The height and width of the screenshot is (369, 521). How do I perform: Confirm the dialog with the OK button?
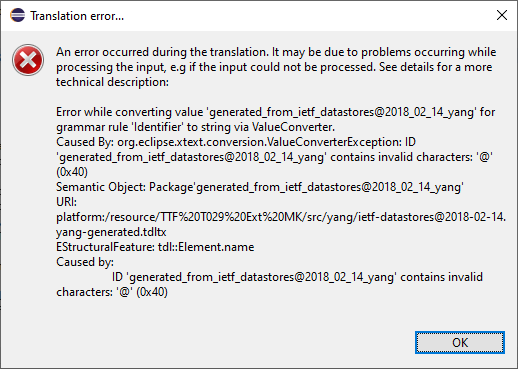click(x=460, y=342)
